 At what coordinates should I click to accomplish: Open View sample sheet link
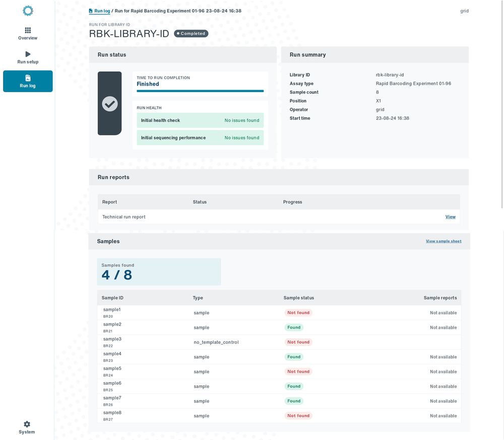(x=444, y=241)
